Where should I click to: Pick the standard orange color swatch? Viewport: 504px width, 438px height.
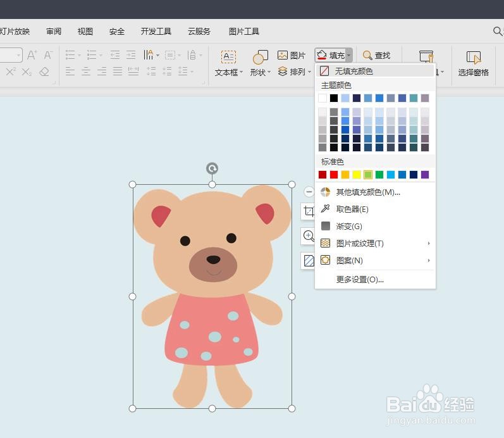345,175
